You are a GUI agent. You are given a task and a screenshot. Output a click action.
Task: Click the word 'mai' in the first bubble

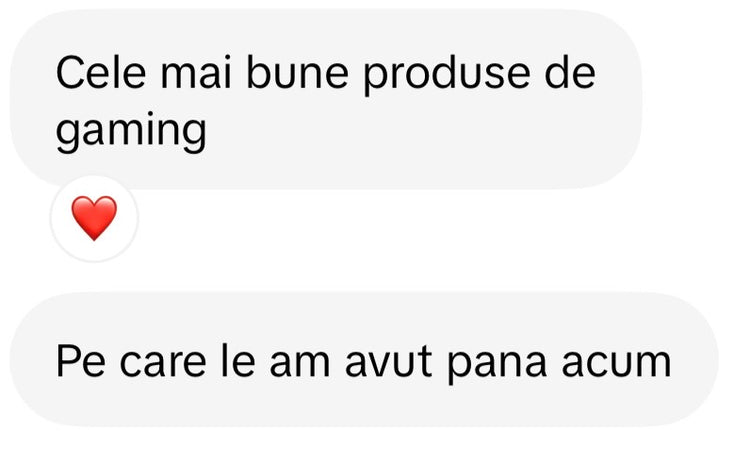196,72
